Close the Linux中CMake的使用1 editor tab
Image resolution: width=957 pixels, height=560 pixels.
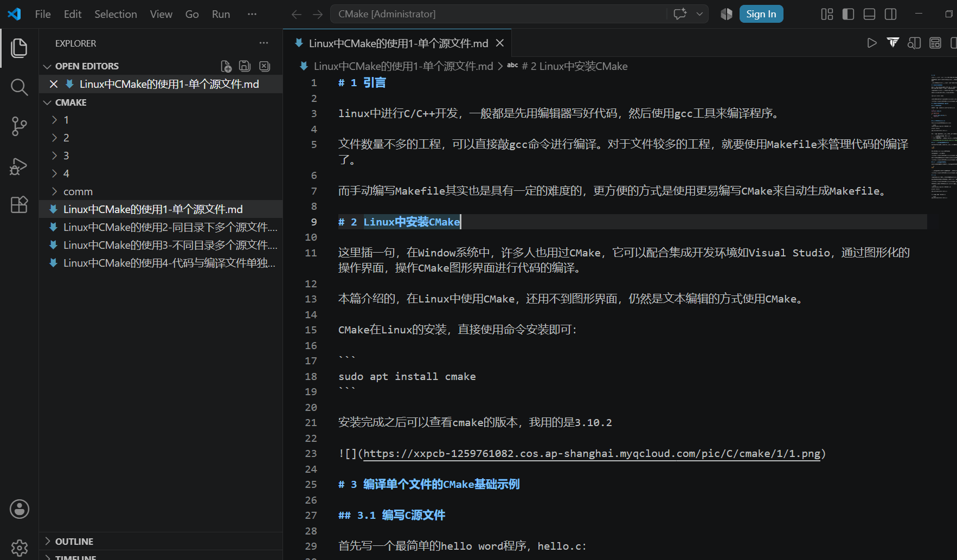500,43
